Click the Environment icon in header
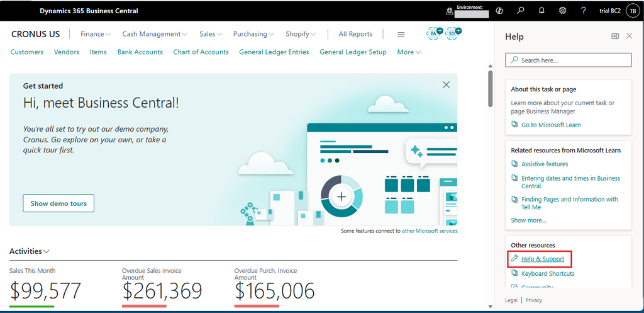The image size is (644, 313). pos(450,11)
